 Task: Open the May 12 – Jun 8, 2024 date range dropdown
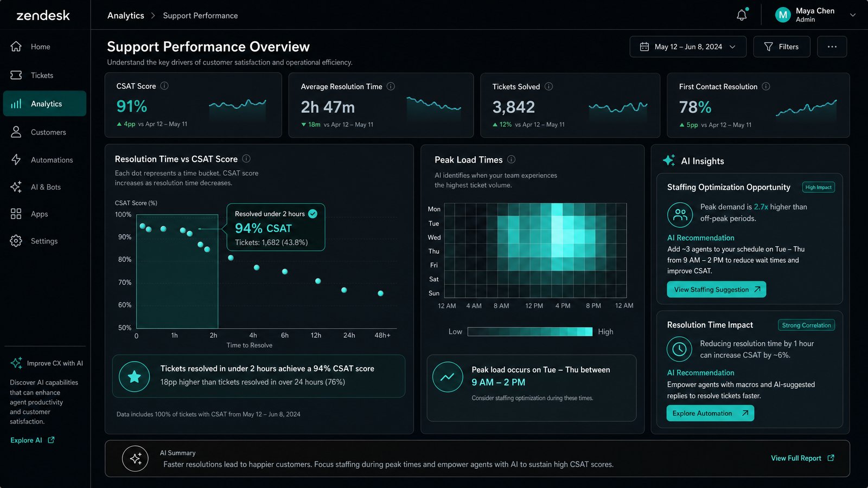tap(688, 47)
